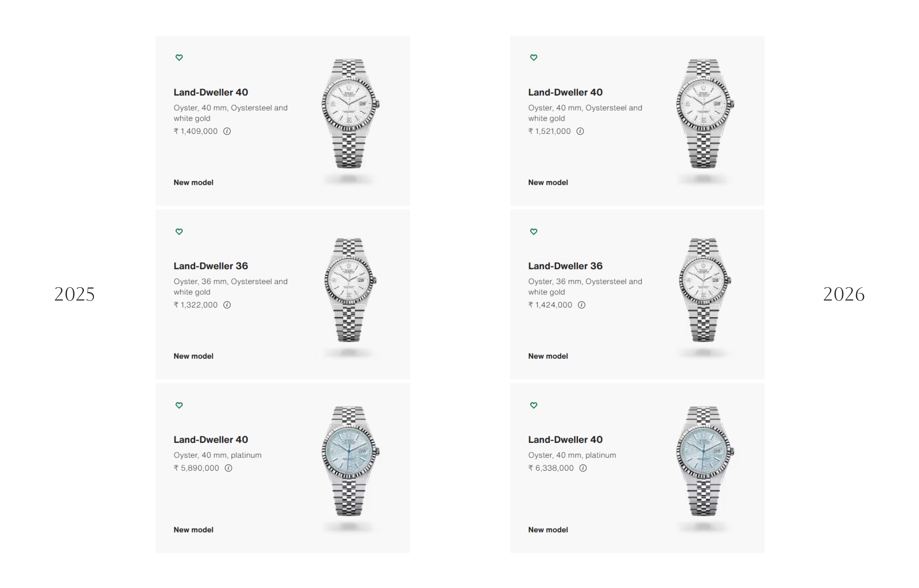Open price info icon beside ₹ 6,338,000
Screen dimensions: 919x588
pos(583,468)
